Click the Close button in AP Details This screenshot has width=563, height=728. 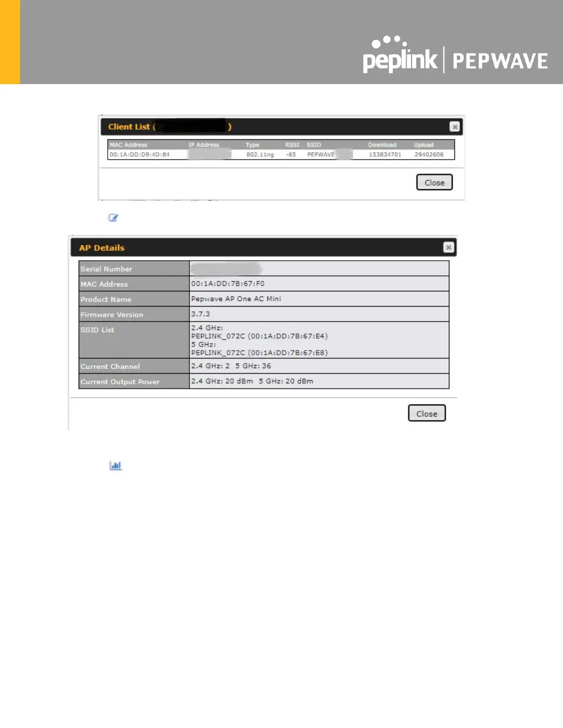click(427, 413)
